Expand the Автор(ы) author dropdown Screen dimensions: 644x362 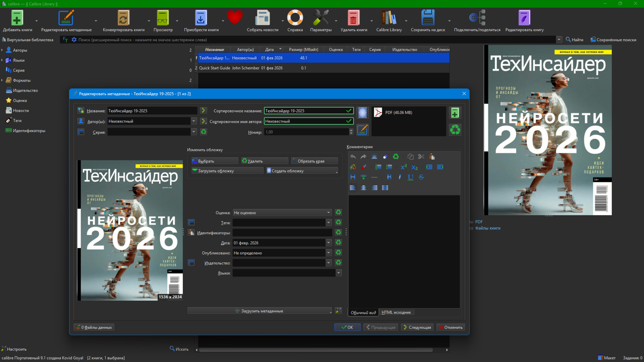click(x=194, y=121)
